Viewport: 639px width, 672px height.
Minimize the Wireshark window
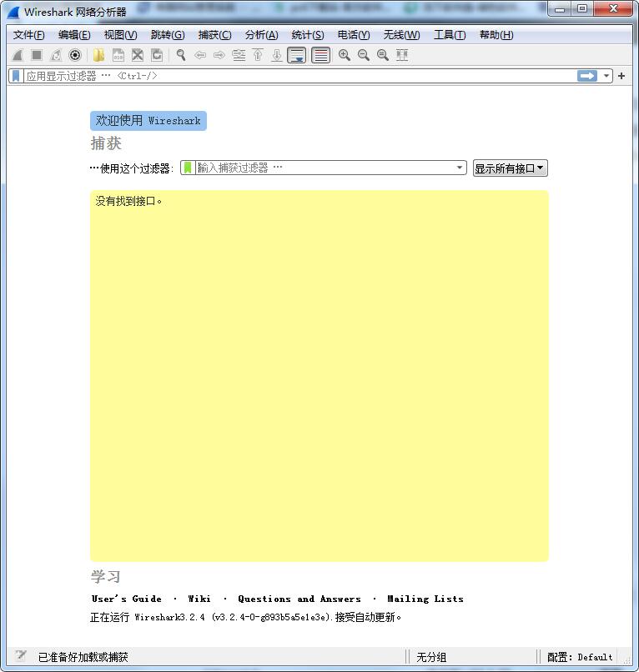click(560, 9)
